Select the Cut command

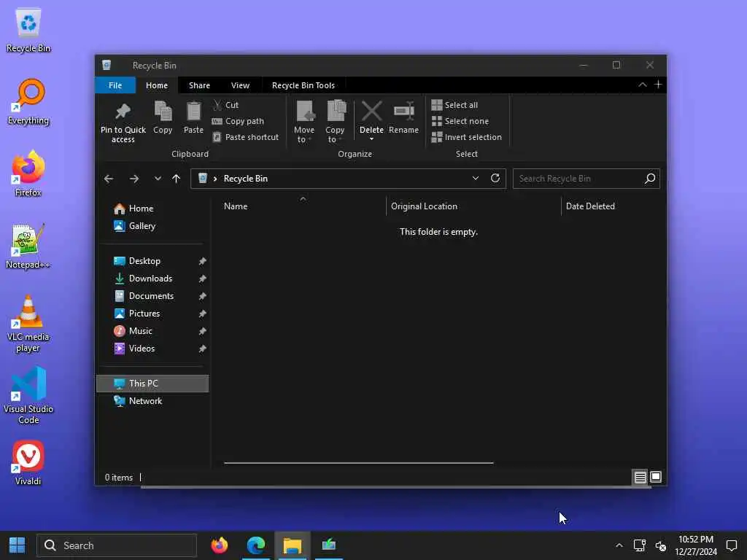click(226, 105)
